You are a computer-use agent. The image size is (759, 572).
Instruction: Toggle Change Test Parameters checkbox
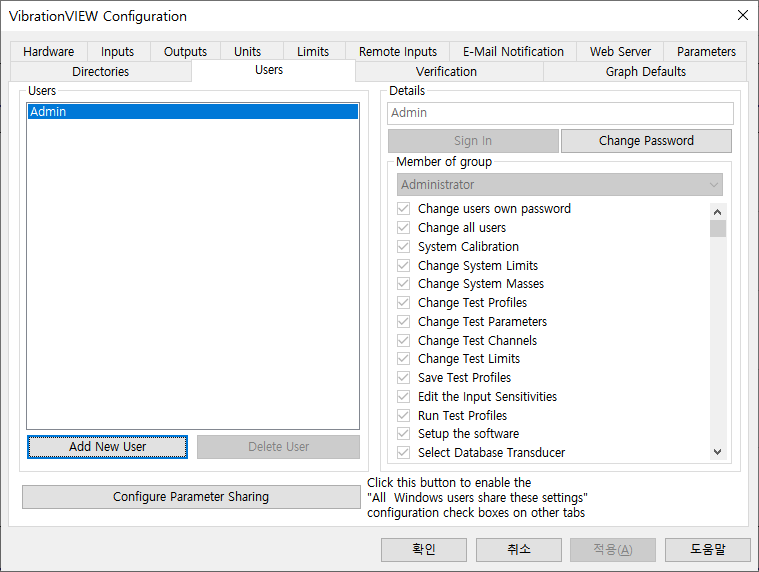point(403,321)
